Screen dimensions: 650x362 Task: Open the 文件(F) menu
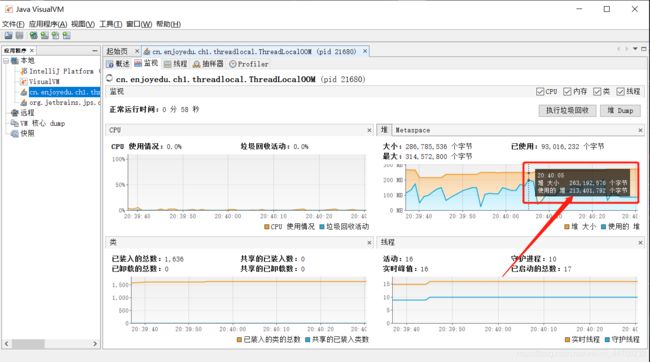13,24
